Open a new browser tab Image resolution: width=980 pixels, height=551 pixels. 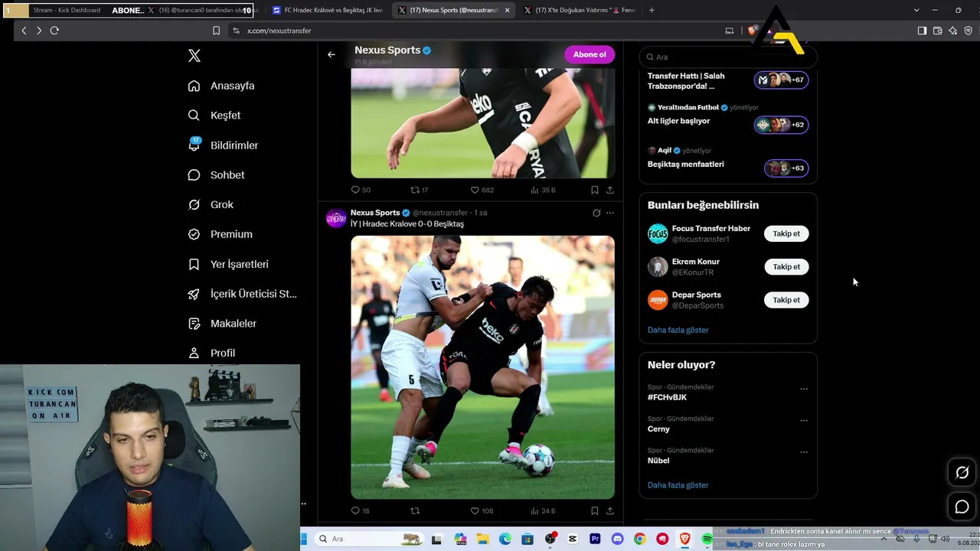[x=652, y=10]
